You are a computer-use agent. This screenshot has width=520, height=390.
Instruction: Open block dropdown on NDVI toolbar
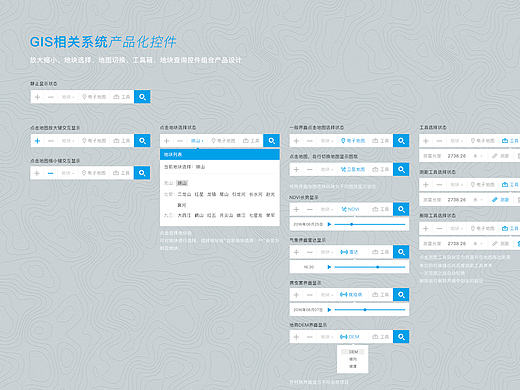tap(327, 209)
